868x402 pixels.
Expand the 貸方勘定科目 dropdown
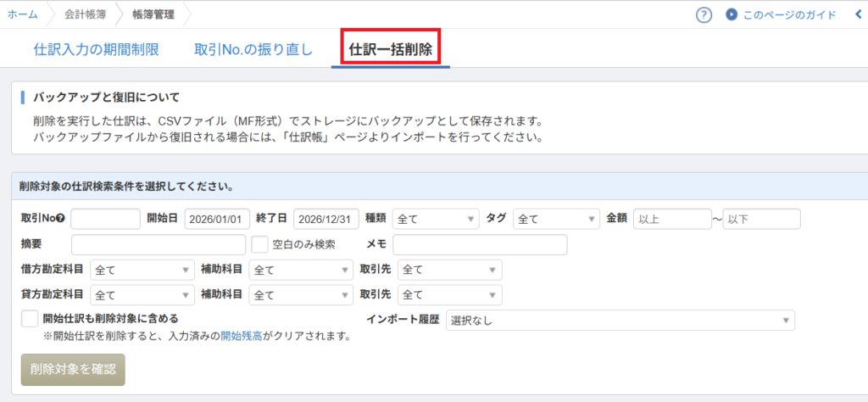(142, 295)
